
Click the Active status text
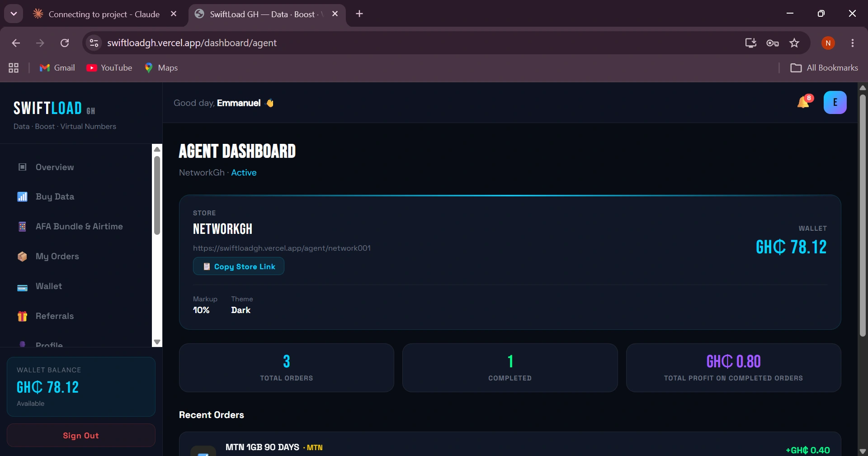point(244,173)
